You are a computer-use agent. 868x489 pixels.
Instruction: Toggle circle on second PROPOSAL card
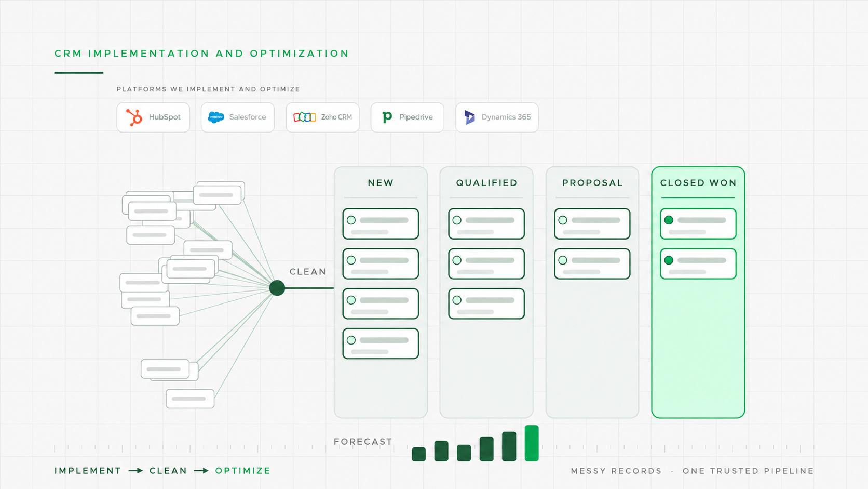563,260
